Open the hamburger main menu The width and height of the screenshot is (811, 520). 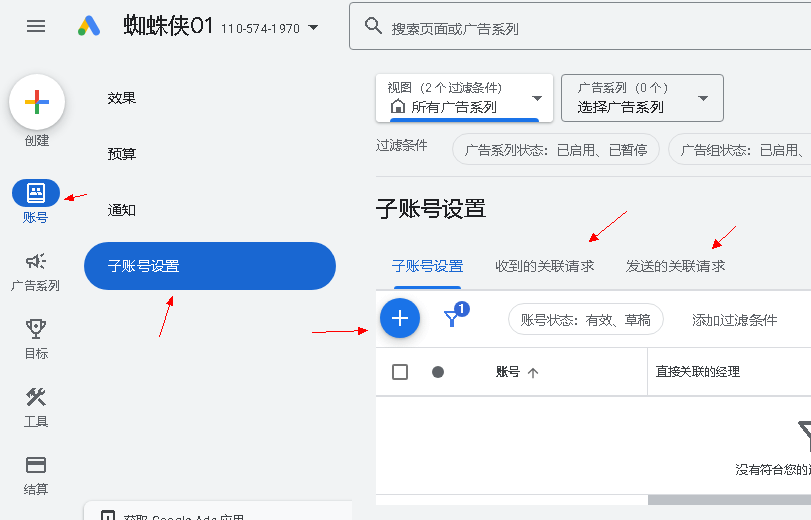36,27
